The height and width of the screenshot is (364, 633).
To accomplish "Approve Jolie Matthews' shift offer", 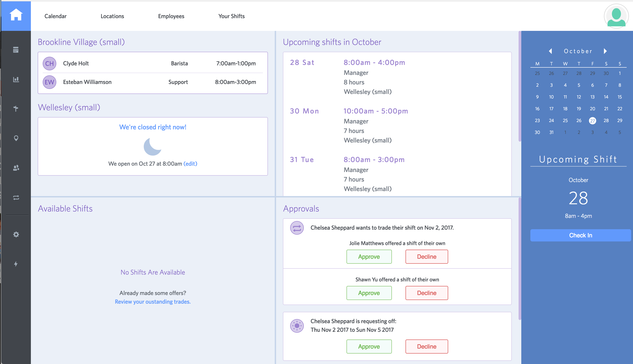I will pyautogui.click(x=369, y=256).
